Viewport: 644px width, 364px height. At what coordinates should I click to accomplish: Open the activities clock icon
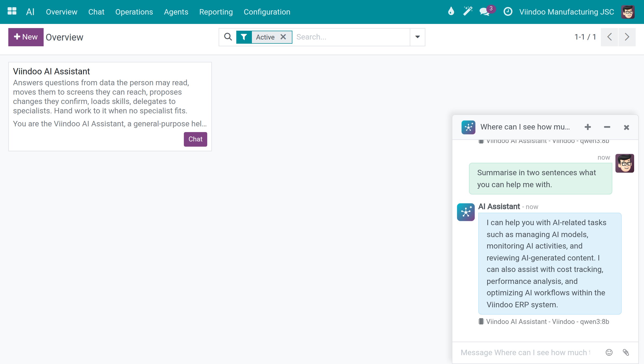tap(508, 11)
